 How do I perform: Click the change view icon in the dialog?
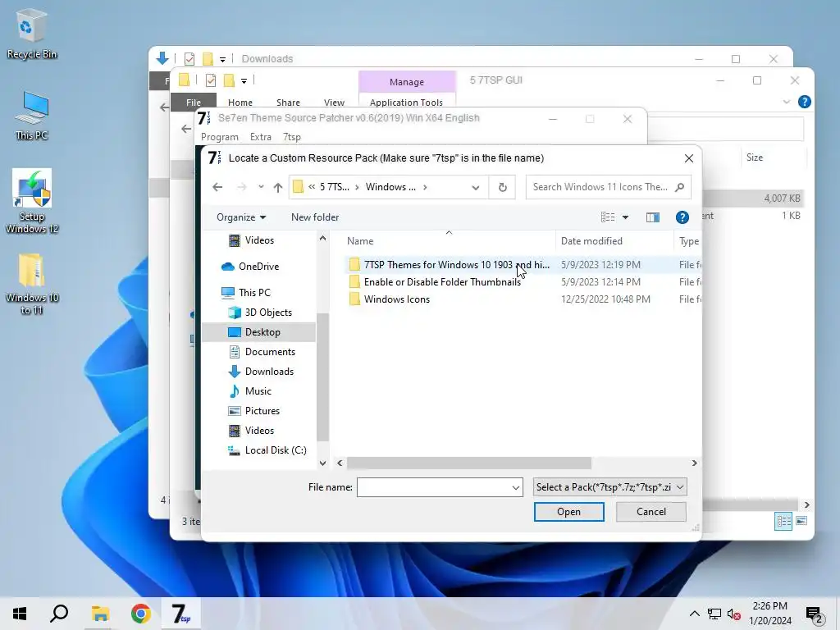(x=608, y=217)
